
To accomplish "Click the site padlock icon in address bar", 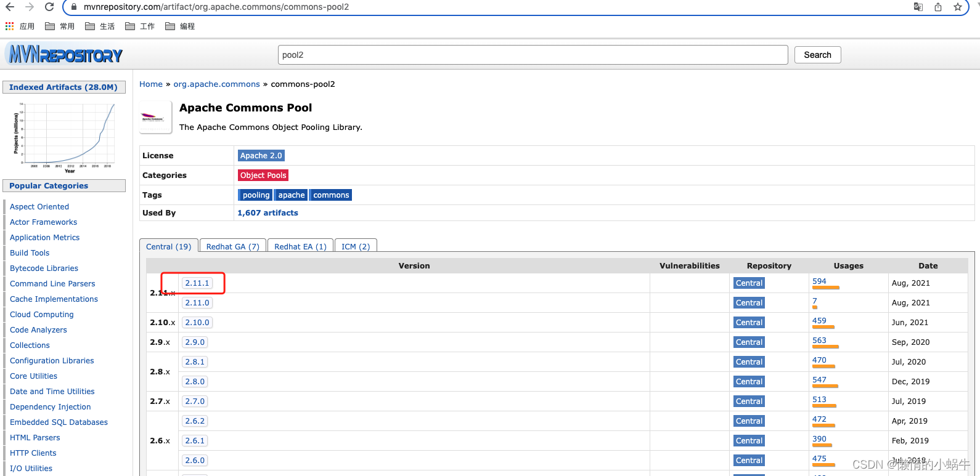I will 74,7.
